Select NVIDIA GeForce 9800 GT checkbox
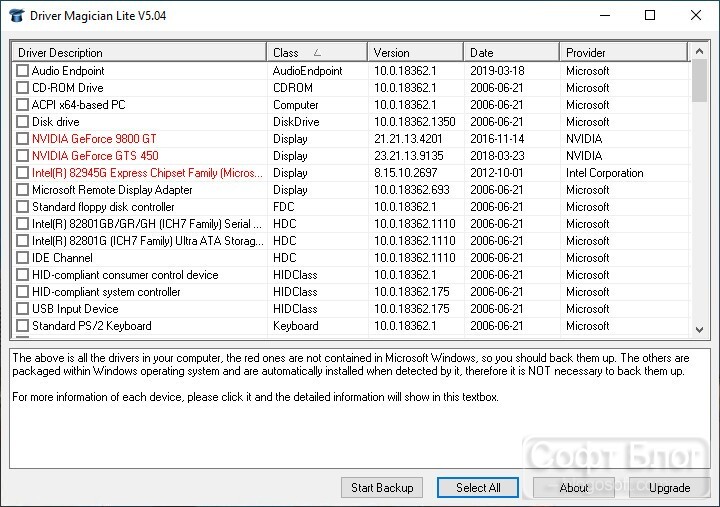Viewport: 720px width, 507px height. click(x=22, y=139)
